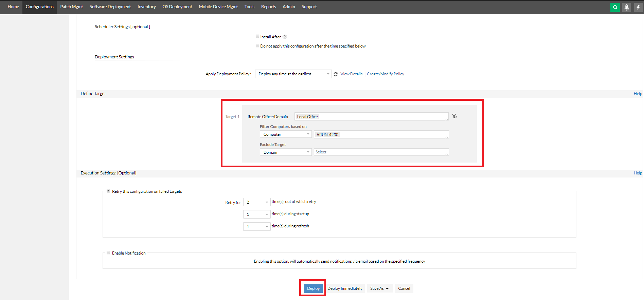Change the Retry for count dropdown
Screen dimensions: 644x300
(257, 202)
